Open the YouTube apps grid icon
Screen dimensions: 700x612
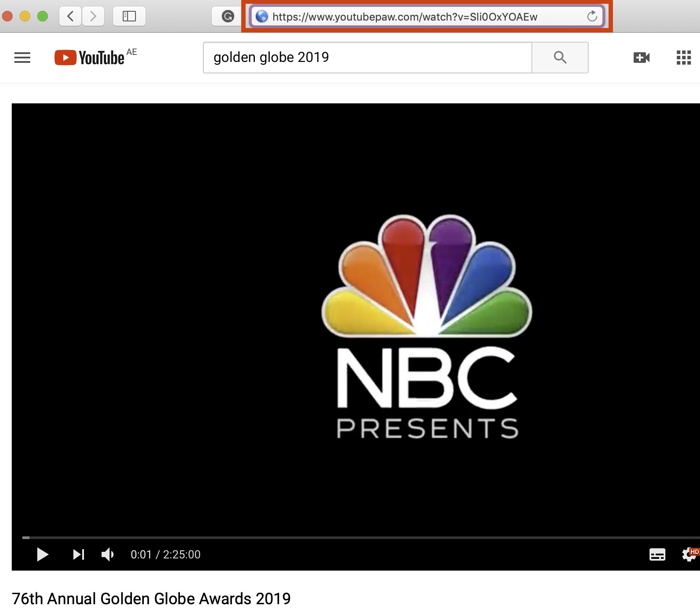click(x=683, y=58)
